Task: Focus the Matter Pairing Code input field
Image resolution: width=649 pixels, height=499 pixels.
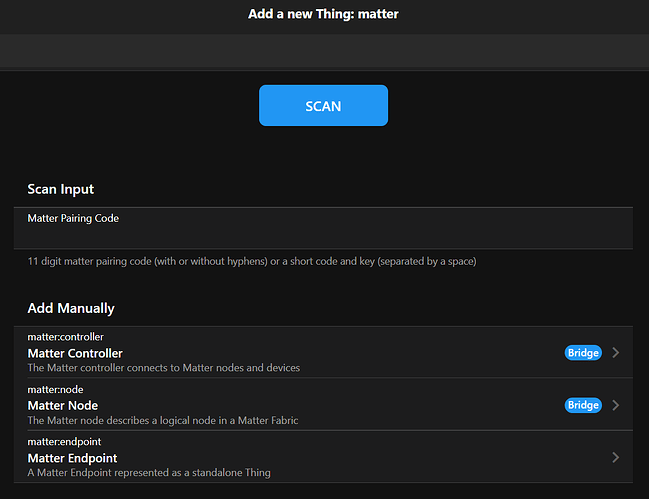Action: point(323,234)
